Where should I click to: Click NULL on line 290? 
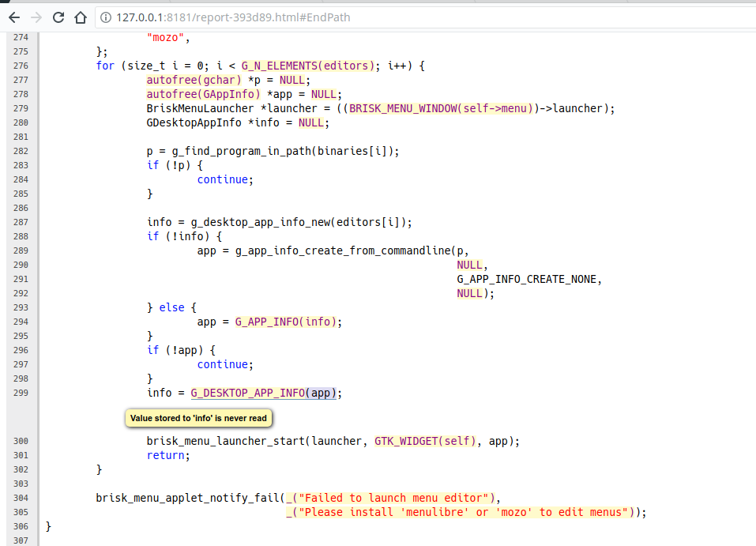[469, 265]
